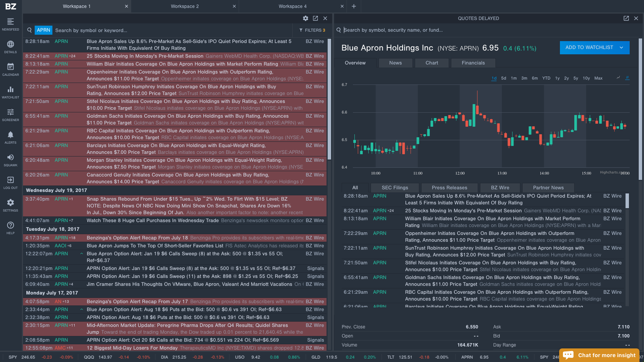Switch to Workspace 4 tab
This screenshot has height=362, width=644.
click(x=293, y=6)
